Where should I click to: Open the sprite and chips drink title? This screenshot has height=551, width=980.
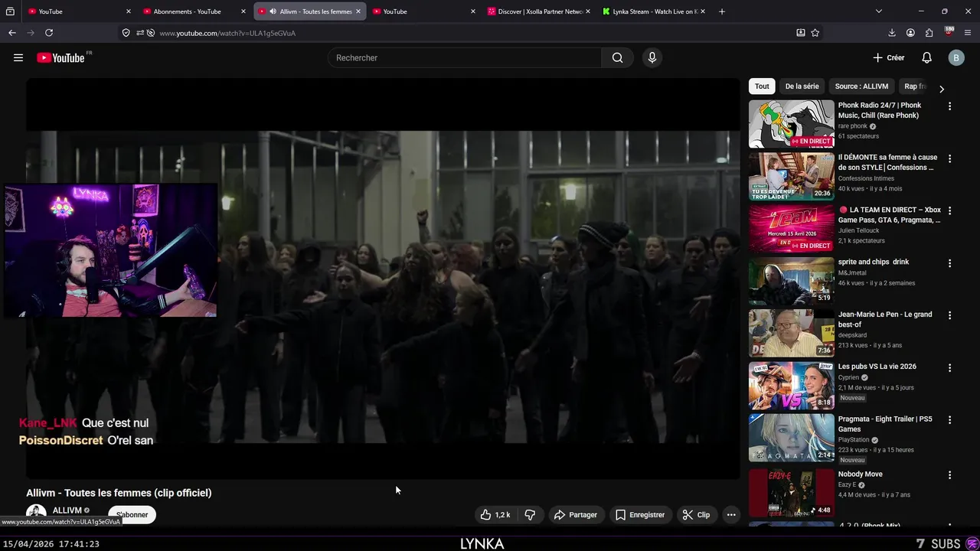pyautogui.click(x=874, y=262)
